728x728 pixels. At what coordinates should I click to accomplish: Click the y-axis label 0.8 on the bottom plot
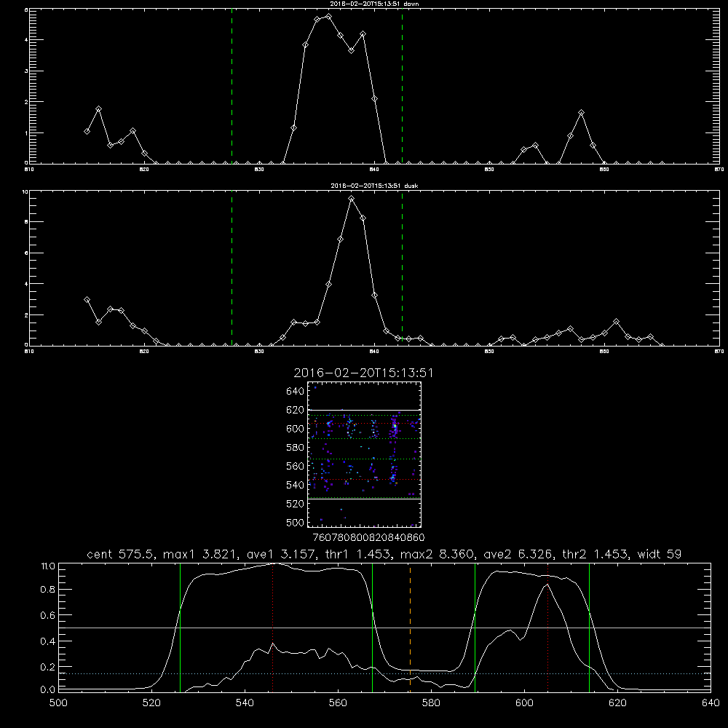pyautogui.click(x=48, y=590)
